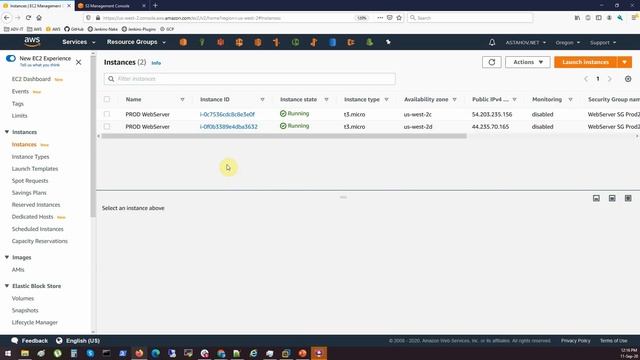The height and width of the screenshot is (360, 640).
Task: Open the Edge browser in the taskbar
Action: tap(156, 353)
